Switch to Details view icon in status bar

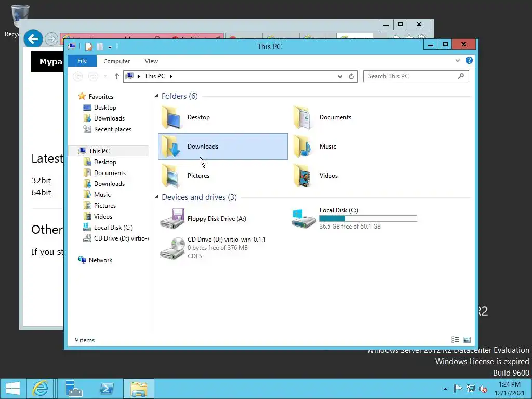point(455,340)
